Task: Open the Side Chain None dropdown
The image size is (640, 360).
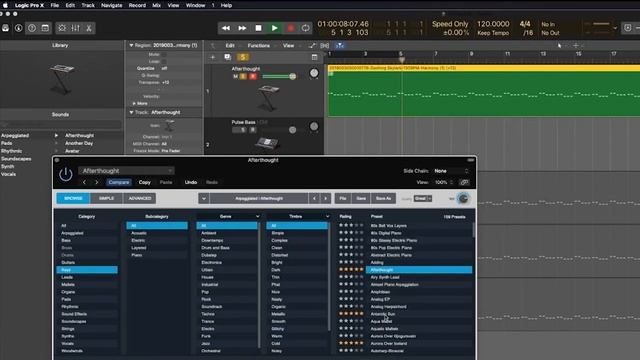Action: (451, 171)
